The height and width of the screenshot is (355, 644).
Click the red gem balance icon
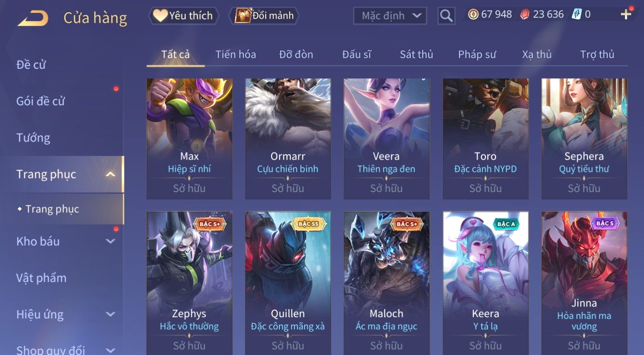click(525, 15)
